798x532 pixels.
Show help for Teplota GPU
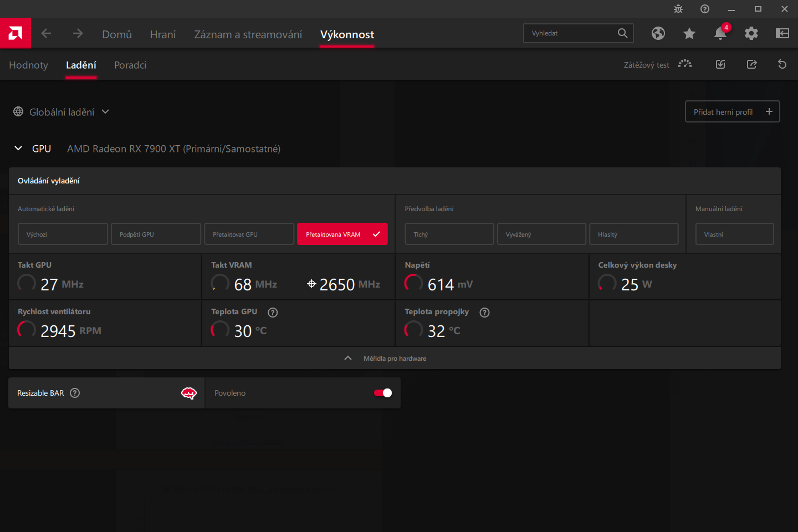click(273, 313)
